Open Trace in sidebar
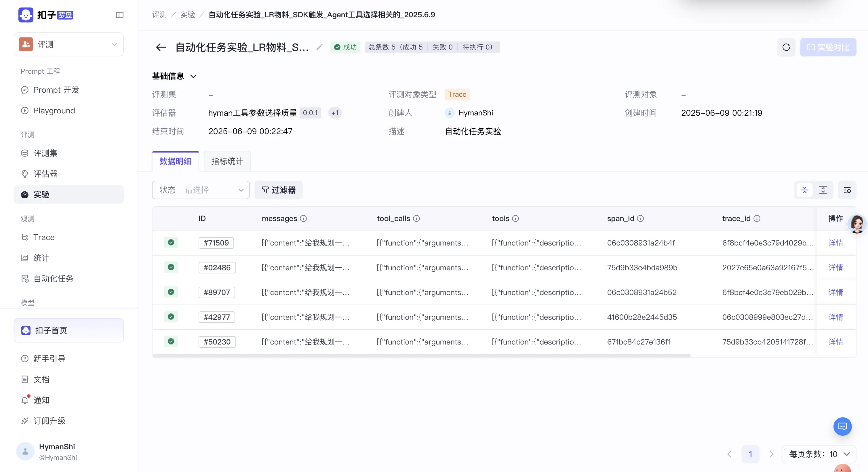This screenshot has width=868, height=472. pos(69,237)
